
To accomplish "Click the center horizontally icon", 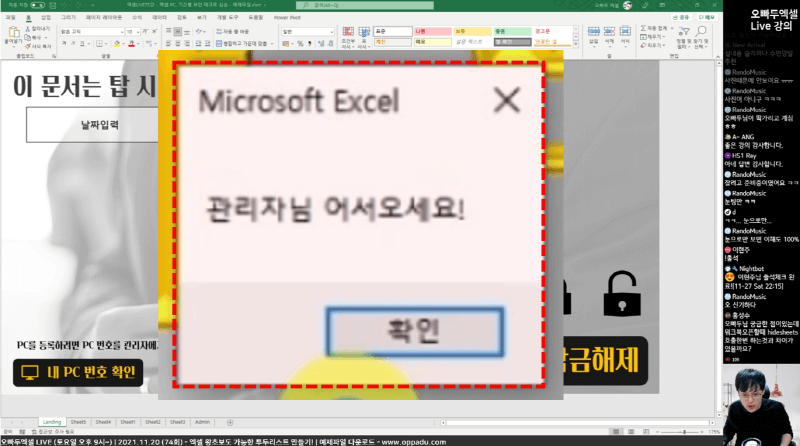I will coord(178,44).
